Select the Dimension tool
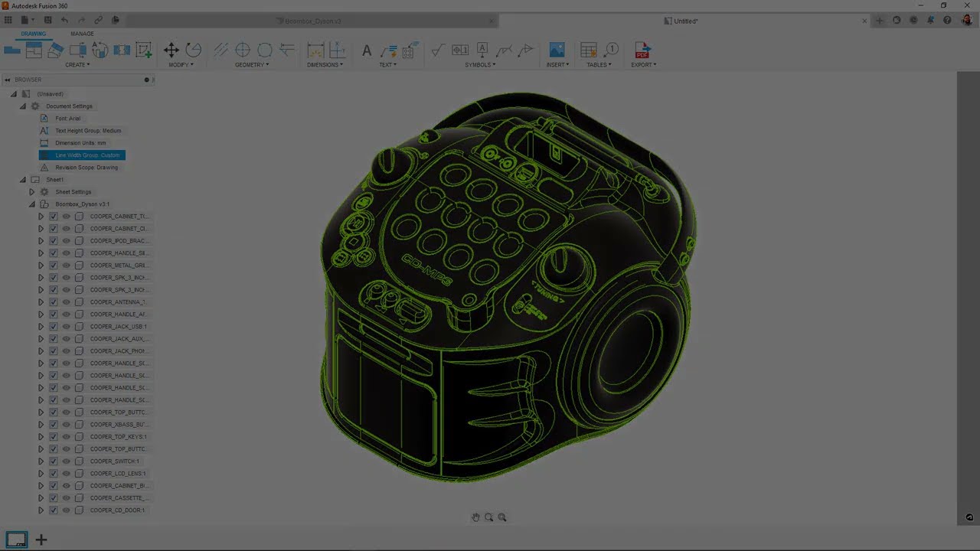980x551 pixels. (315, 51)
